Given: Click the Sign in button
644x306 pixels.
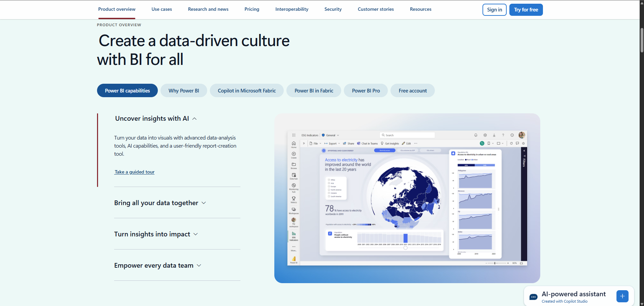Looking at the screenshot, I should coord(494,10).
